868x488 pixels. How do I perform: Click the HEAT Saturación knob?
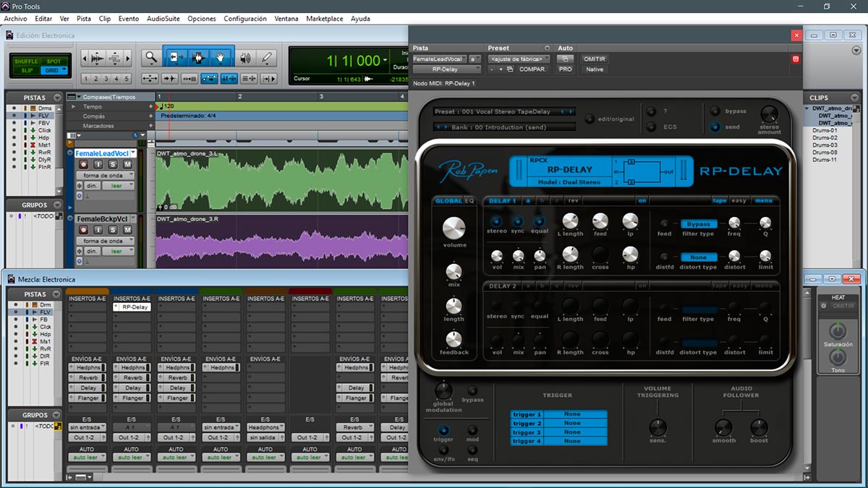(x=838, y=331)
